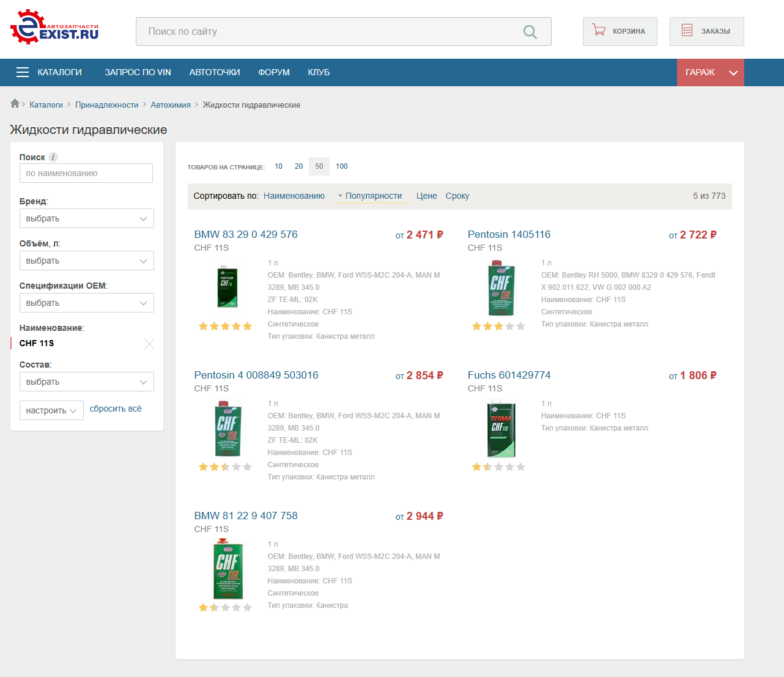Image resolution: width=784 pixels, height=677 pixels.
Task: Click the 5 из 773 results count
Action: 709,196
